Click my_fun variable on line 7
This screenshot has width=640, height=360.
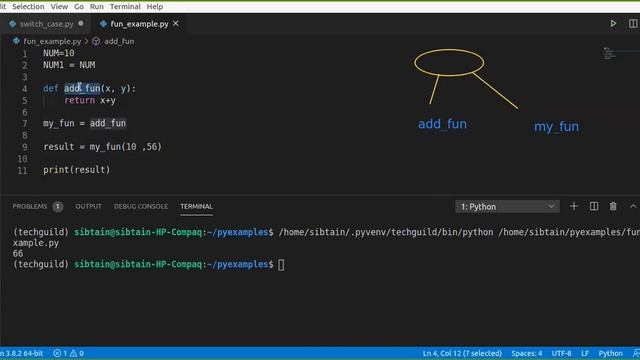[x=59, y=123]
